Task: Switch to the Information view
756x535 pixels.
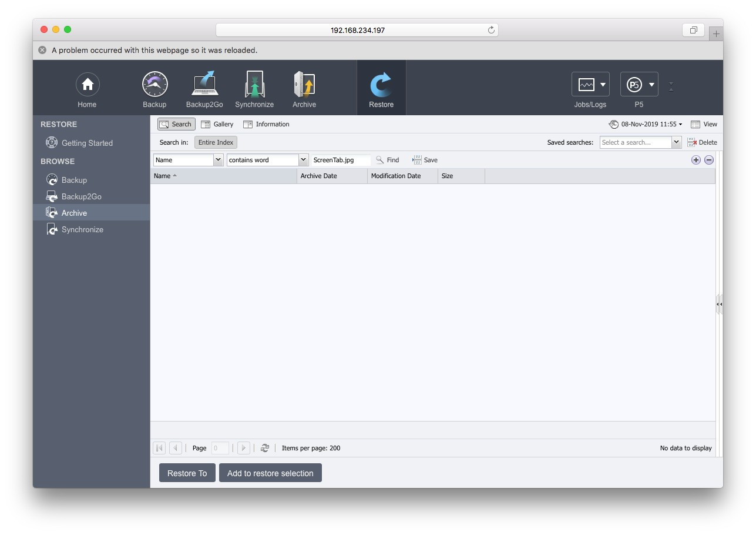Action: coord(266,124)
